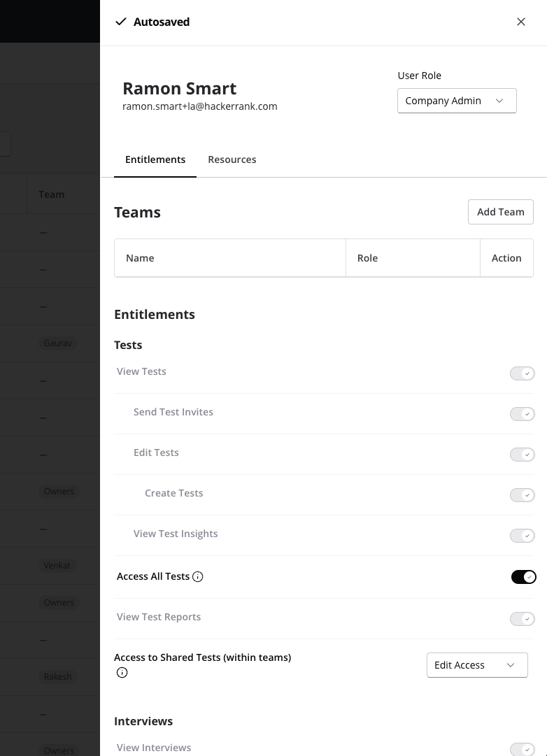Select the Entitlements tab
This screenshot has width=547, height=756.
[x=155, y=159]
